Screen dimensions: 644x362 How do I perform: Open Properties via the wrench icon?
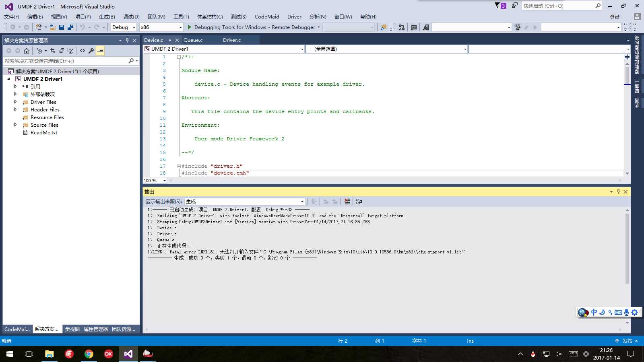(91, 51)
